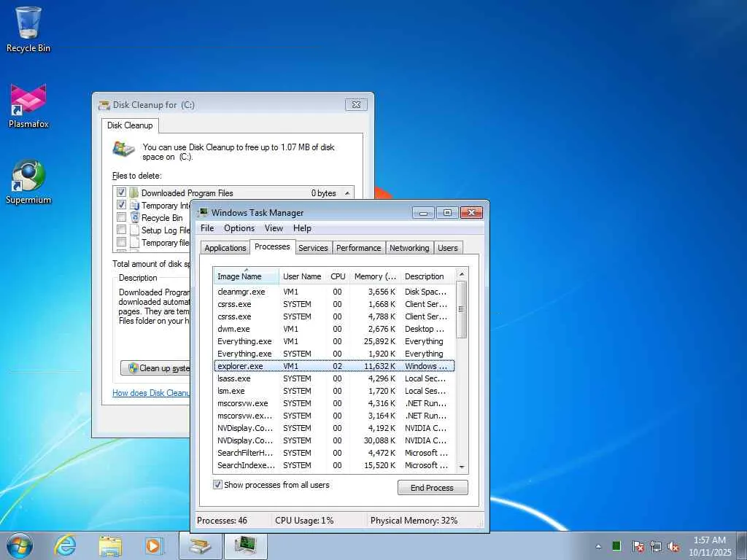Switch to the Users tab
The height and width of the screenshot is (560, 747).
pyautogui.click(x=448, y=248)
